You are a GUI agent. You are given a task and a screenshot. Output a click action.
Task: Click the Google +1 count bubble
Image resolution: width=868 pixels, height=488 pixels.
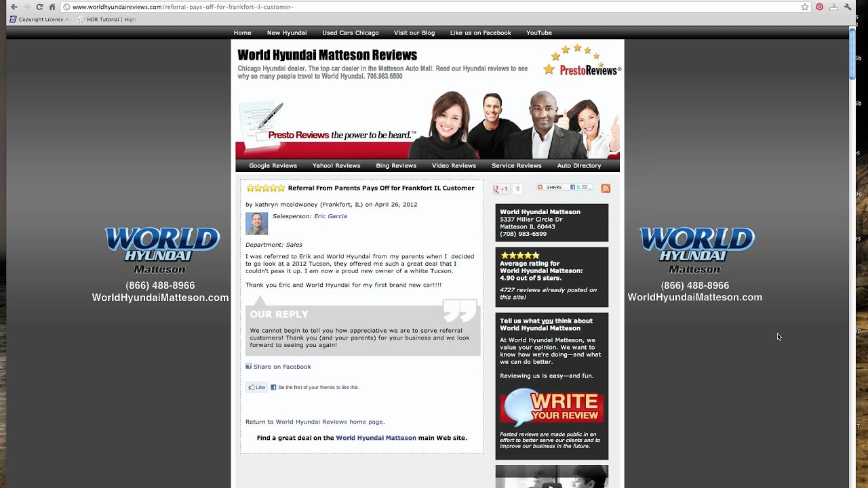click(517, 189)
